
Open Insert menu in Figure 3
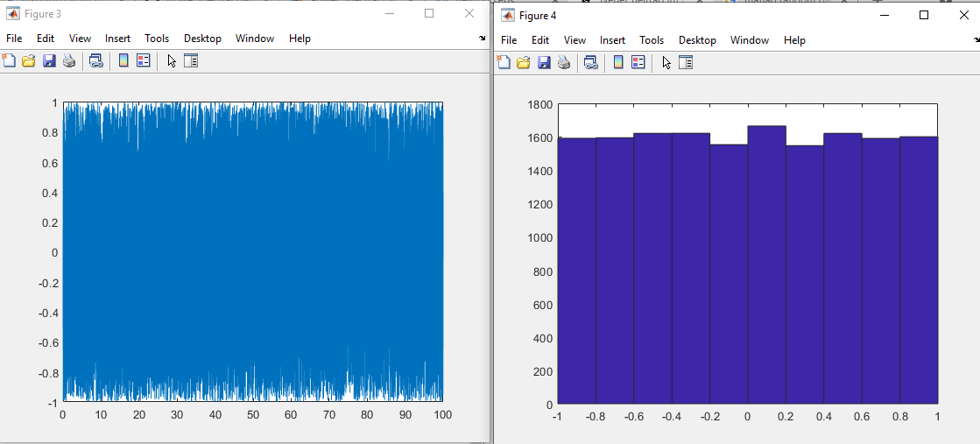[x=117, y=39]
